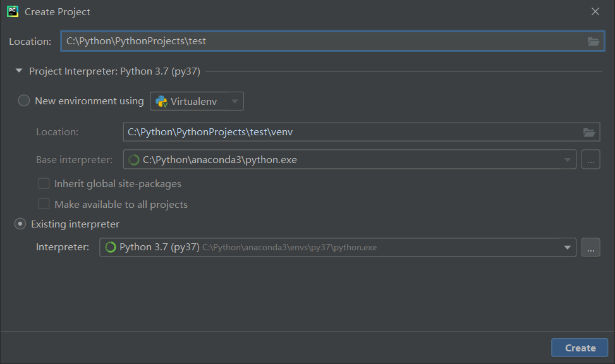Image resolution: width=615 pixels, height=364 pixels.
Task: Select the Existing interpreter radio button
Action: click(20, 224)
